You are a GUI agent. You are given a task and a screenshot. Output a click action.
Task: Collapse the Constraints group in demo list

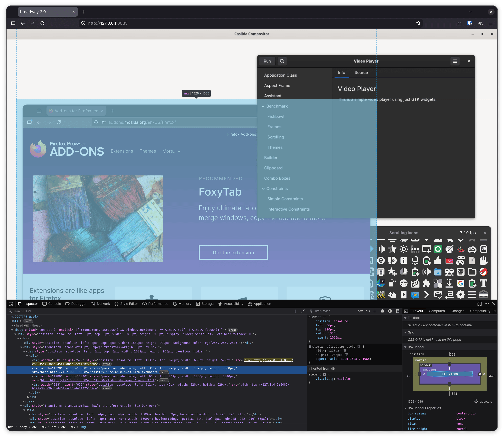click(263, 189)
